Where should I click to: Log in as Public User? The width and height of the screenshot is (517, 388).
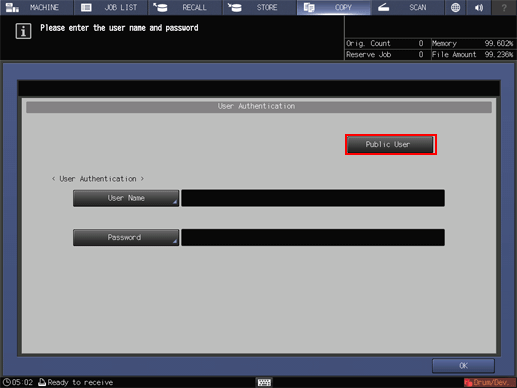coord(391,145)
